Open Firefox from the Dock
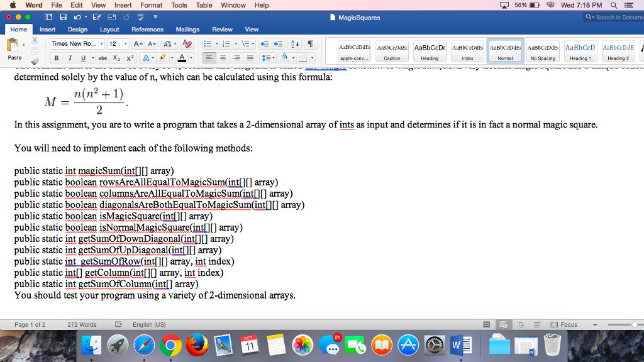 tap(199, 345)
